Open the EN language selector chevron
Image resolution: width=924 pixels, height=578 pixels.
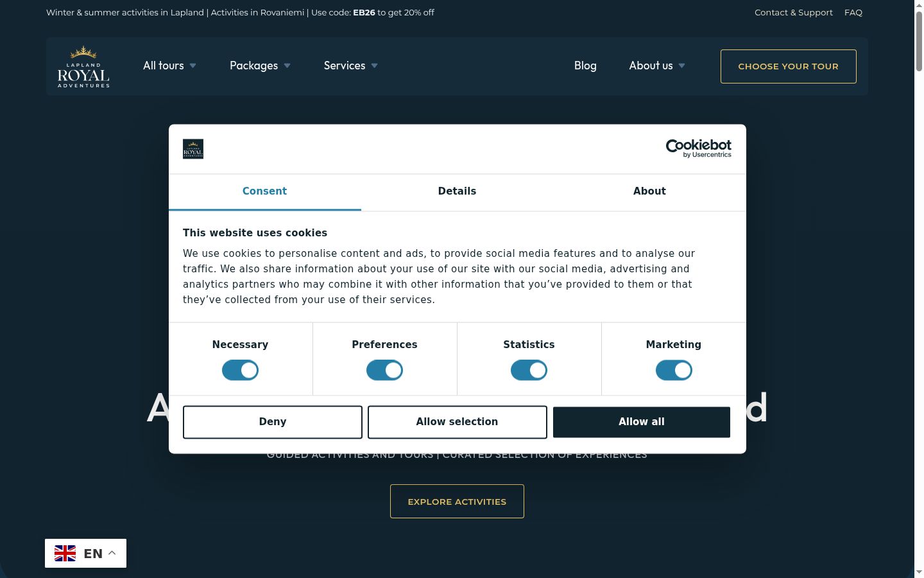(x=112, y=553)
